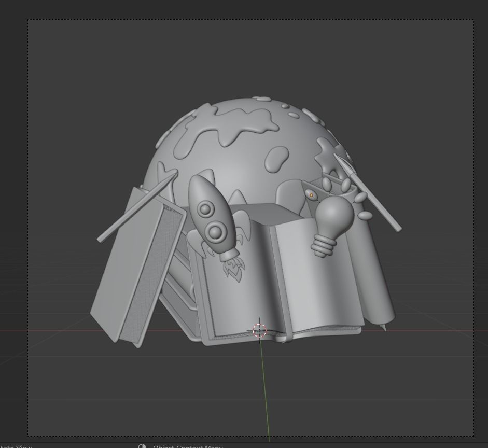Viewport: 488px width, 448px height.
Task: Select the pencil resting on the left book
Action: pyautogui.click(x=137, y=206)
